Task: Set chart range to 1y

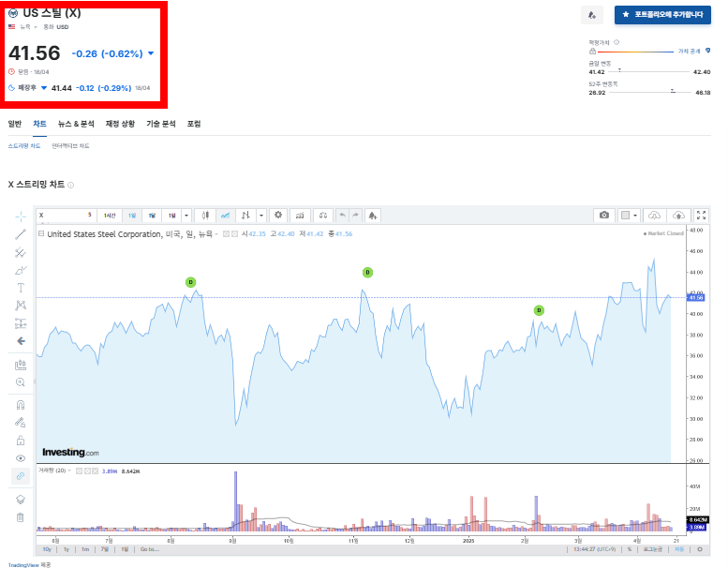Action: [66, 549]
